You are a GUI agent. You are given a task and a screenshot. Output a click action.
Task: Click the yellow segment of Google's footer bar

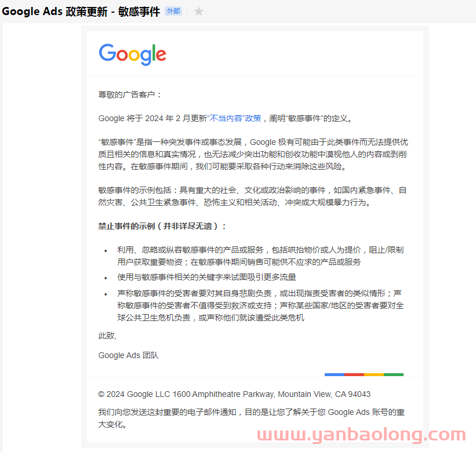374,374
